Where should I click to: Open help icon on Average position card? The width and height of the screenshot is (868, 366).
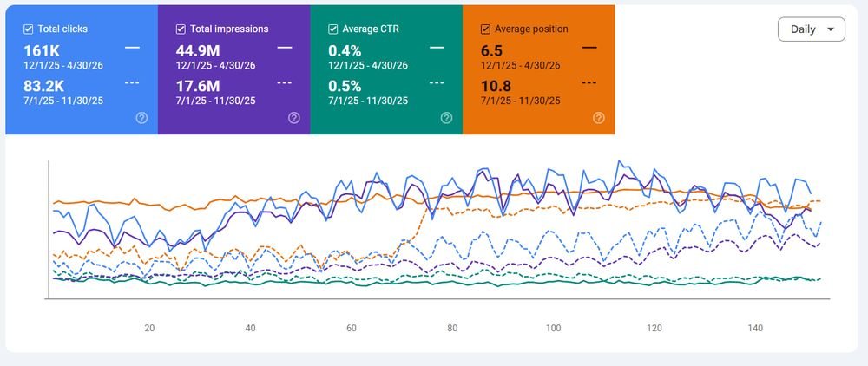click(599, 118)
